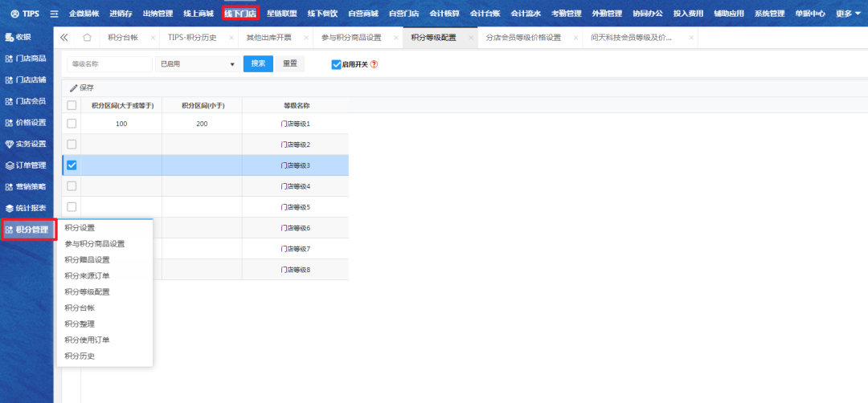Click the 重置 reset button
The height and width of the screenshot is (403, 868).
point(290,64)
